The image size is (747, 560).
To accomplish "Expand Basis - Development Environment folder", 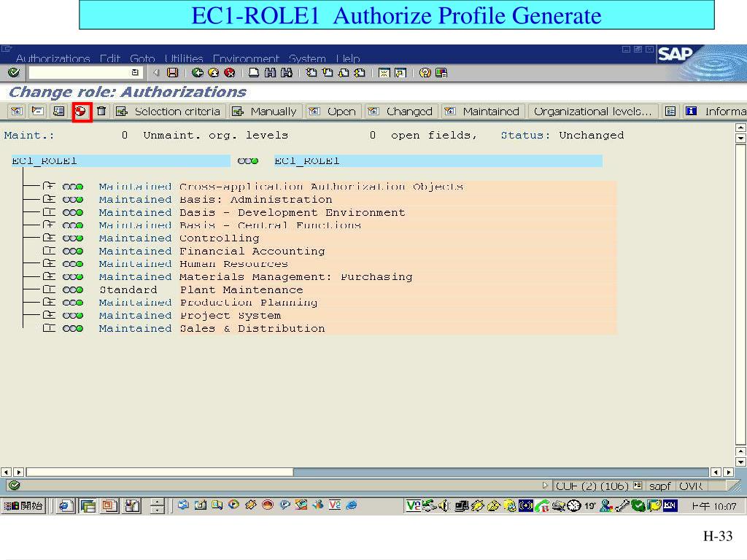I will click(49, 212).
